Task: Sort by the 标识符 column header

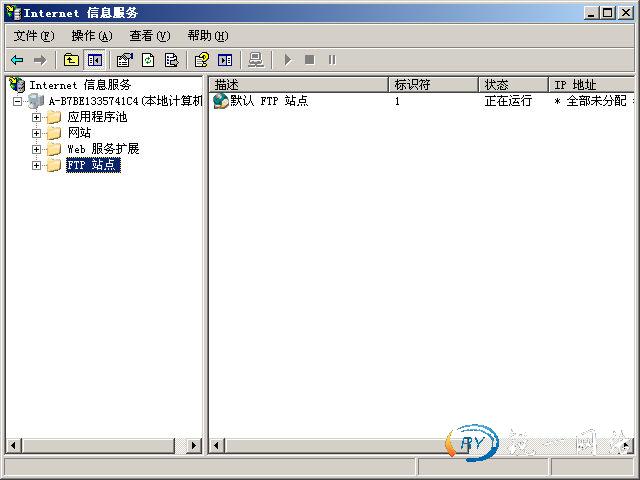Action: tap(433, 84)
